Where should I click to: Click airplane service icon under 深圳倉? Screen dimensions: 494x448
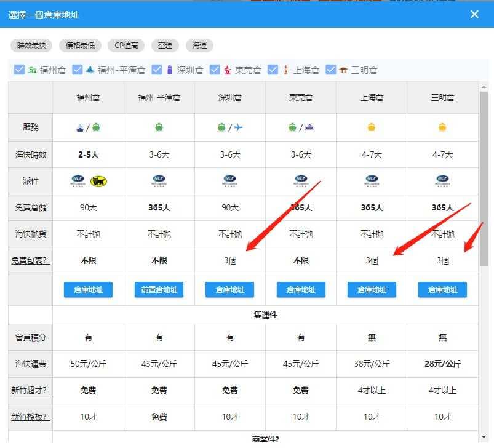click(x=239, y=127)
